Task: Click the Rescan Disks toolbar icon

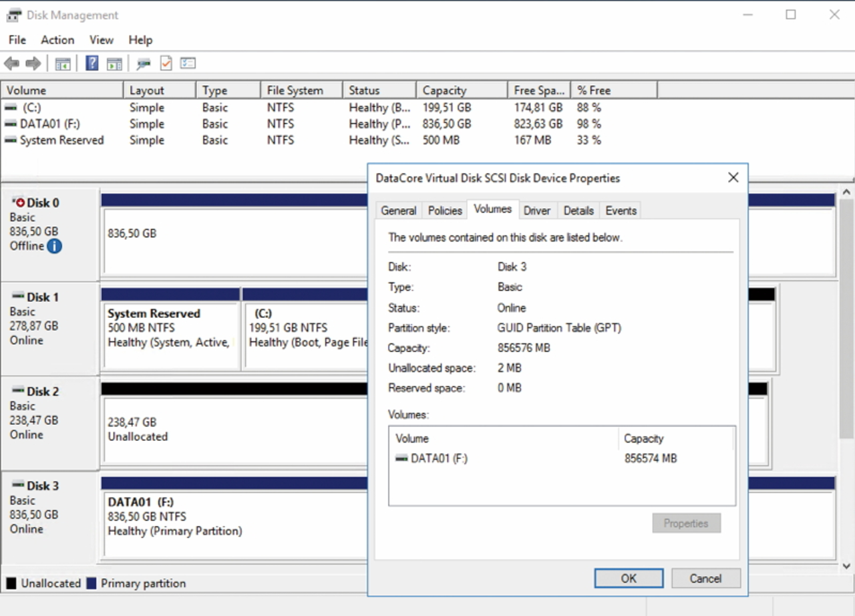Action: [144, 63]
